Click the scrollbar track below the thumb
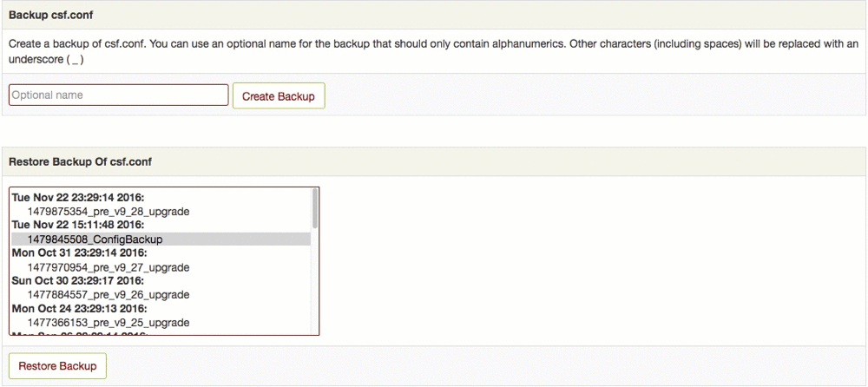This screenshot has width=868, height=387. pyautogui.click(x=315, y=286)
